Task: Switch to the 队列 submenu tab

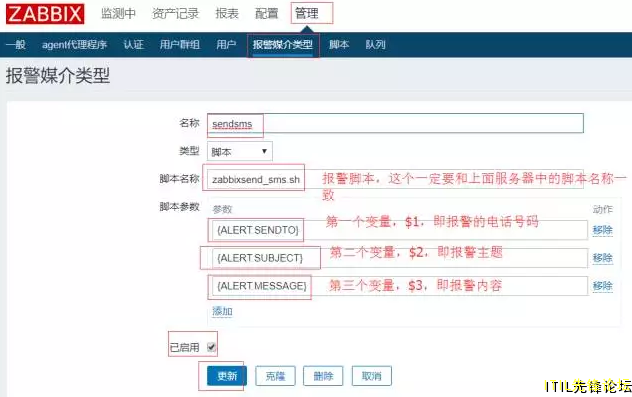Action: [375, 44]
